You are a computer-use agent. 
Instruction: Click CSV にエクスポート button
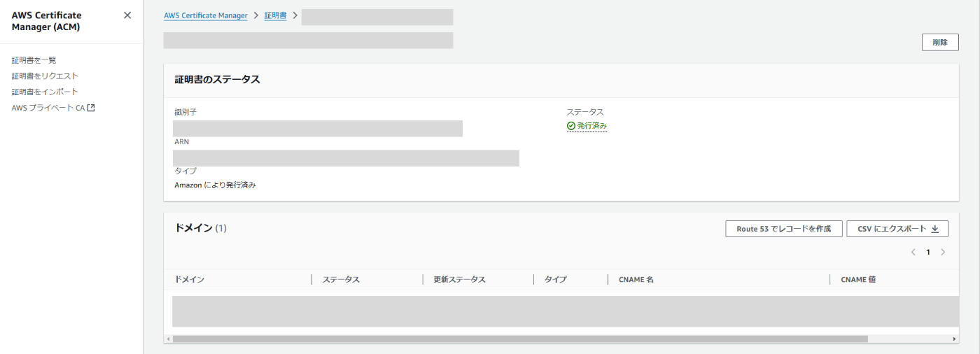(x=897, y=229)
